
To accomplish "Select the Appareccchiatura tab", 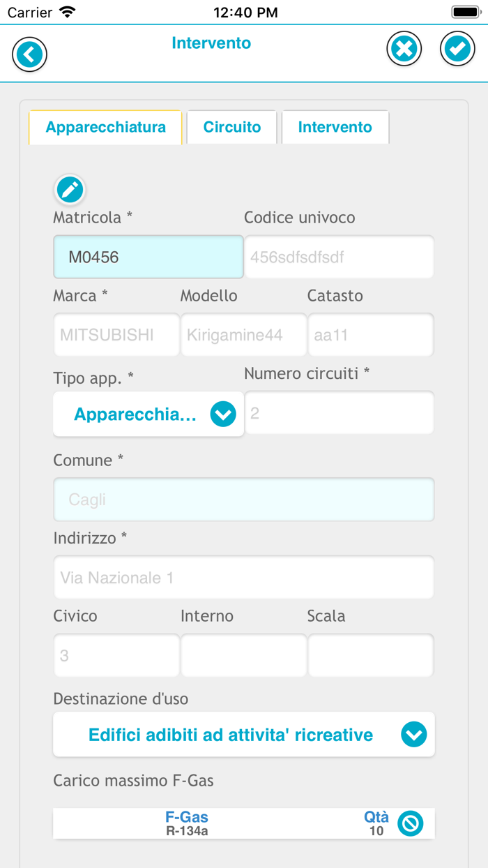I will click(x=105, y=127).
